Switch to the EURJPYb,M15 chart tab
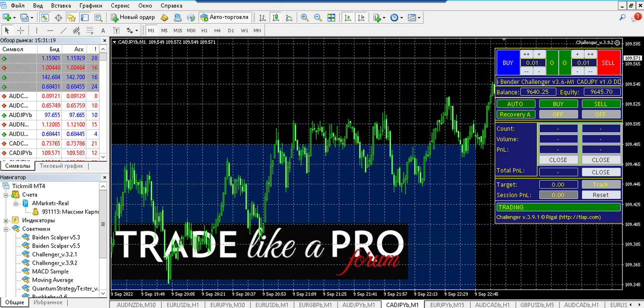 pyautogui.click(x=447, y=304)
